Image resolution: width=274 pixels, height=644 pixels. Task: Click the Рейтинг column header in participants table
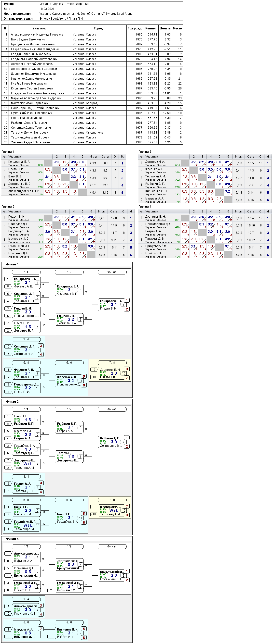click(x=151, y=28)
